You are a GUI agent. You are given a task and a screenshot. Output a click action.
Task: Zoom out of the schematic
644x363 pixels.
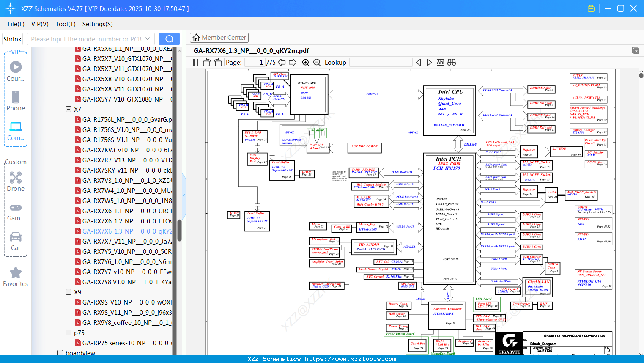tap(317, 62)
